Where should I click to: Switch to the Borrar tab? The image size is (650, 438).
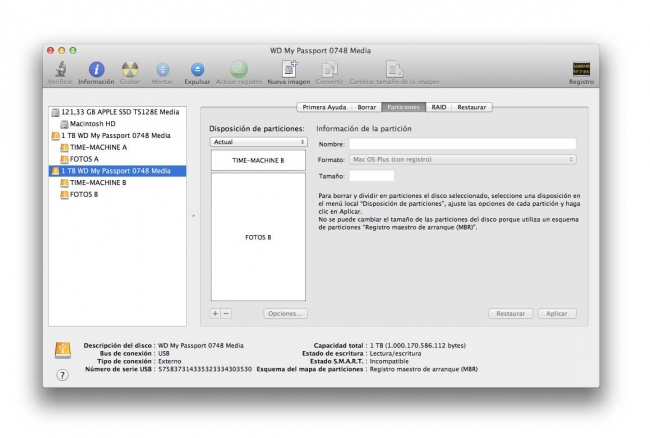click(x=366, y=107)
